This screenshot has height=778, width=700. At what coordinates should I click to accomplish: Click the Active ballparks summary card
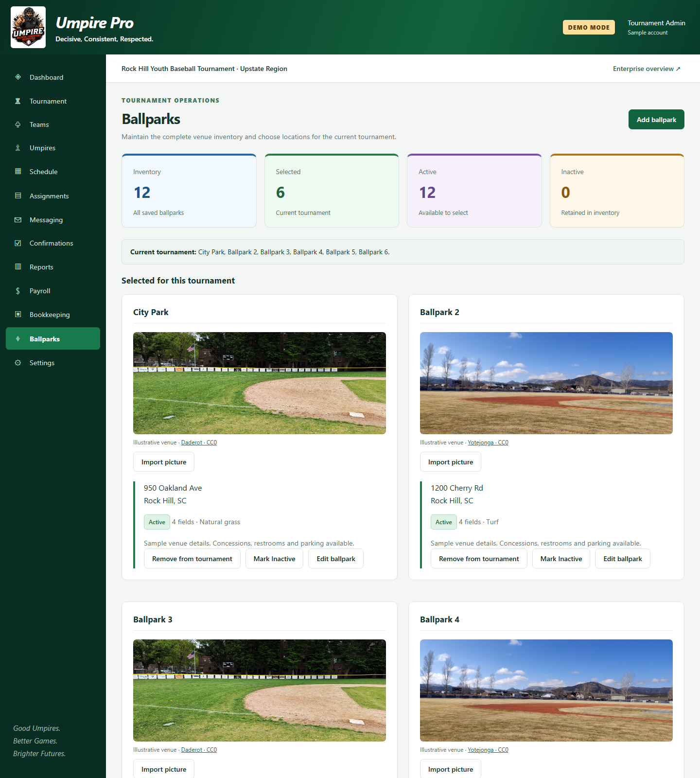coord(474,191)
